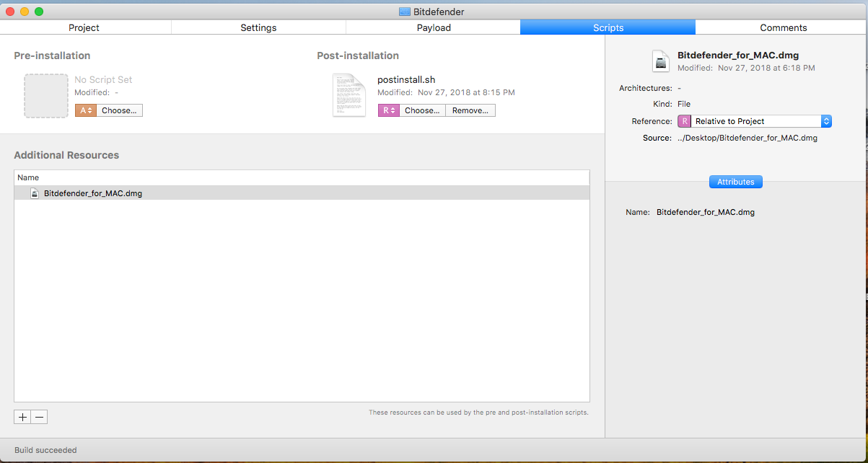Open post-installation reference type dropdown R

click(388, 110)
